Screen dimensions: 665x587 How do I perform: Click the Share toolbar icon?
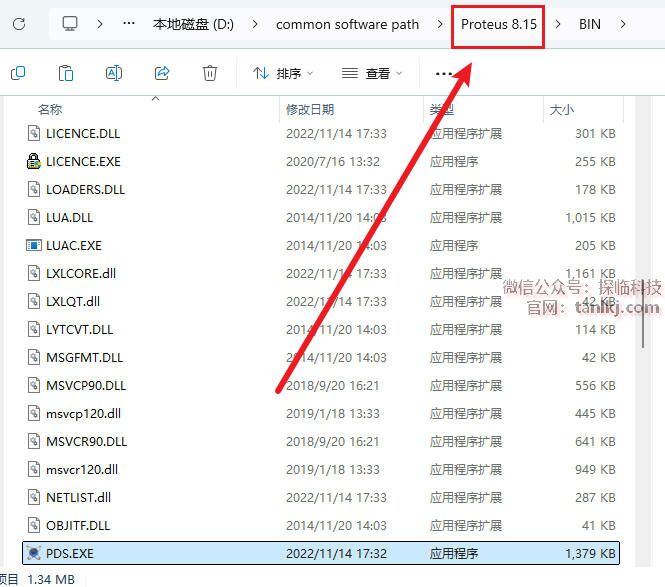(x=162, y=73)
